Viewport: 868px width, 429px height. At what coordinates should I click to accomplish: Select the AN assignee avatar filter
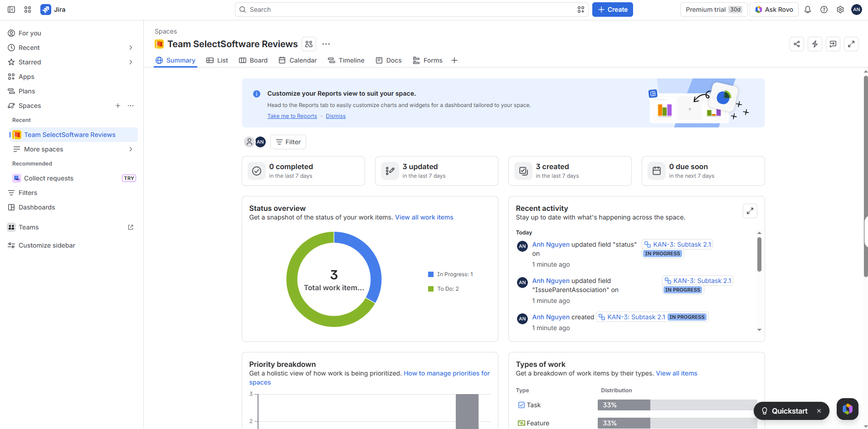[260, 142]
